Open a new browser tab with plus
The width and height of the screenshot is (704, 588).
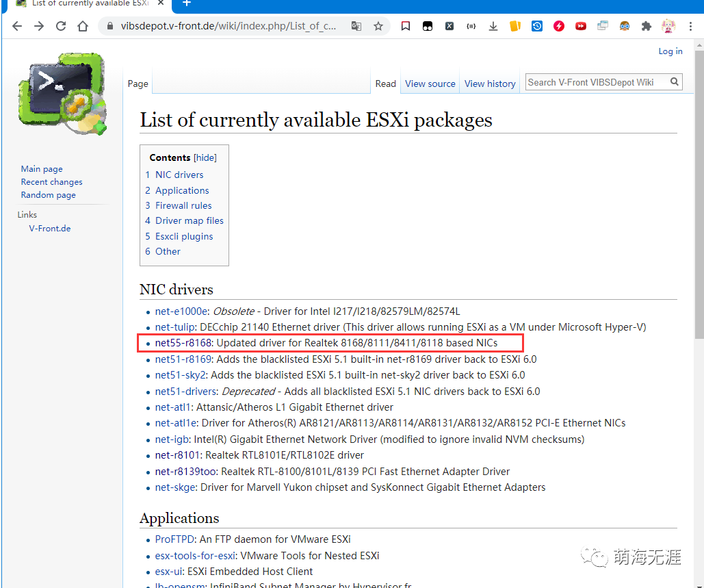187,3
